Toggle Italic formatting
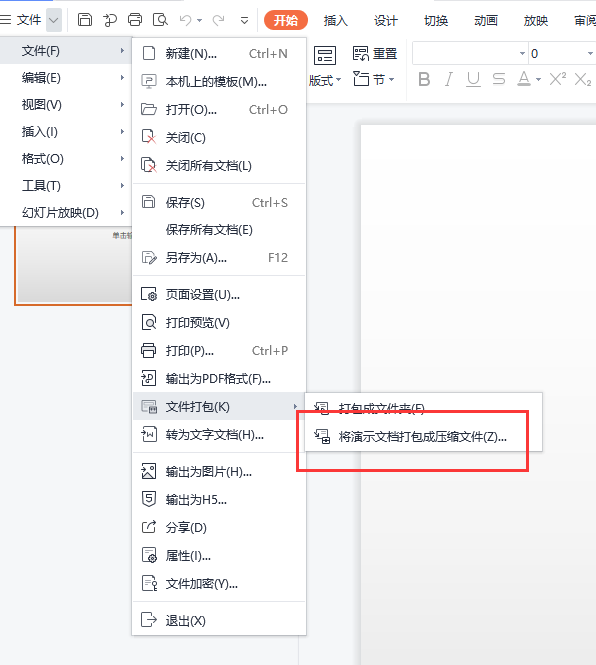 (x=449, y=79)
